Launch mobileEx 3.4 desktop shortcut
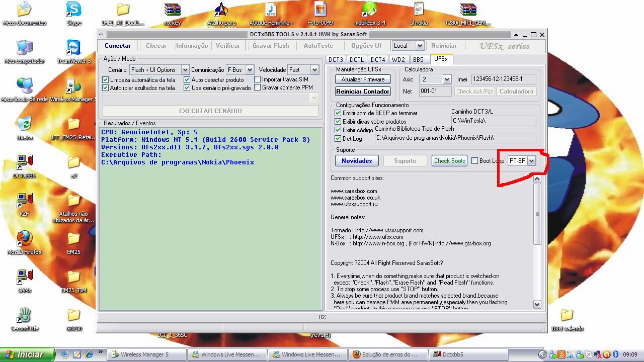The image size is (644, 362). tap(370, 13)
